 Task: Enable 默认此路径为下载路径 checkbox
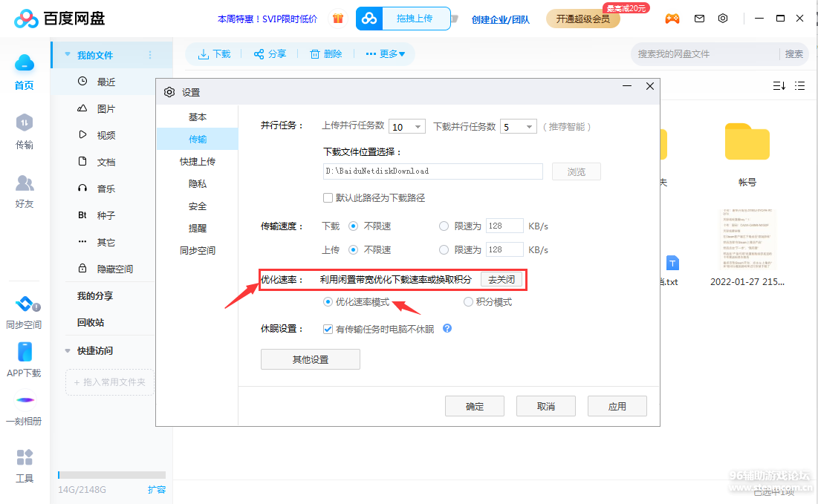point(328,198)
